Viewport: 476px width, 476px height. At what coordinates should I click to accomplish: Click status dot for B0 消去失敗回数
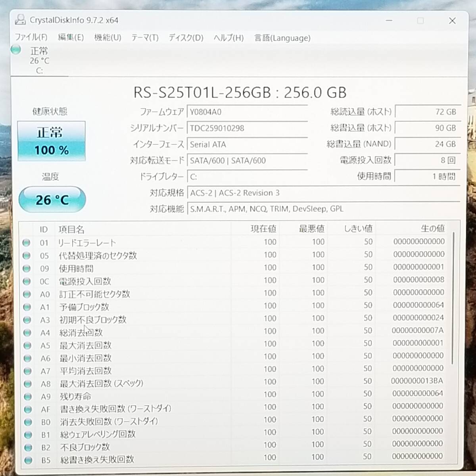28,422
